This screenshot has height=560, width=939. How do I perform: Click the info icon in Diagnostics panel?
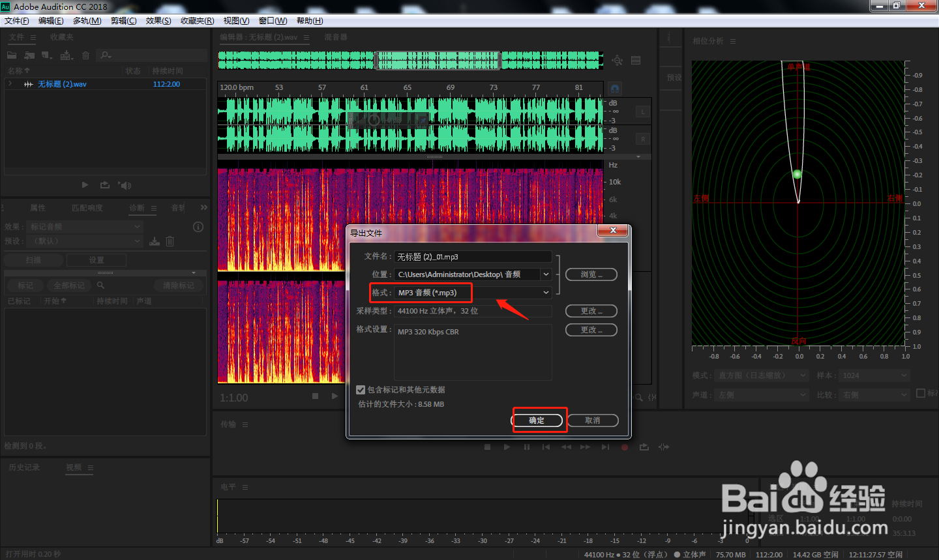pos(198,227)
